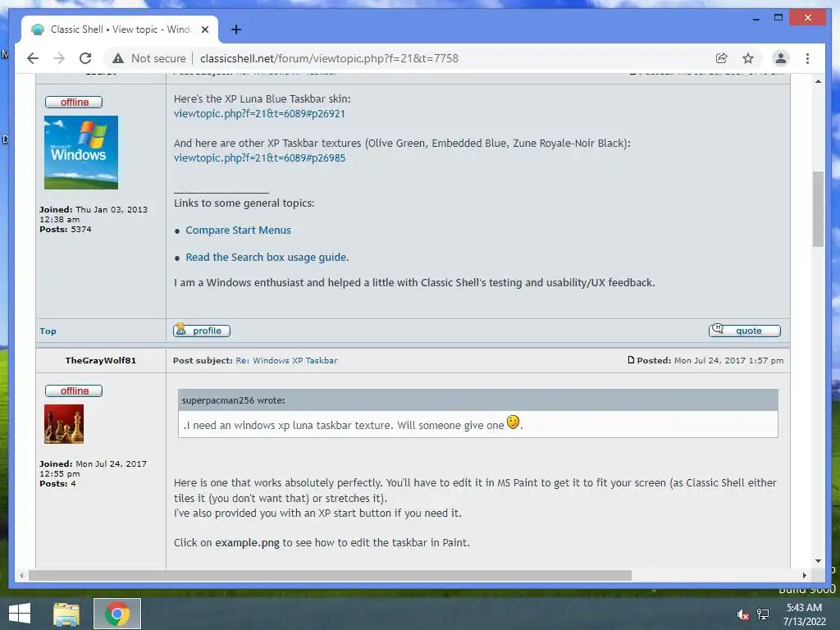Open File Explorer from the taskbar
The image size is (840, 630).
(x=66, y=614)
